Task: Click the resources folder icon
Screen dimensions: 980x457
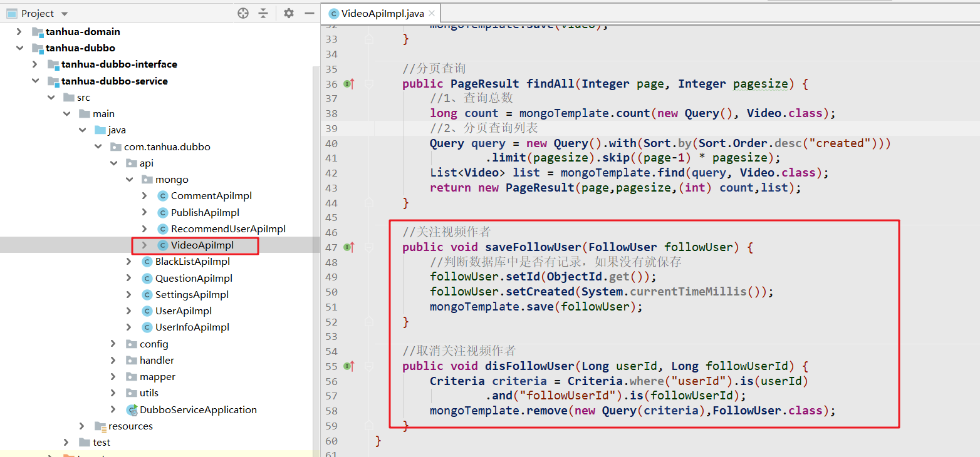Action: 100,426
